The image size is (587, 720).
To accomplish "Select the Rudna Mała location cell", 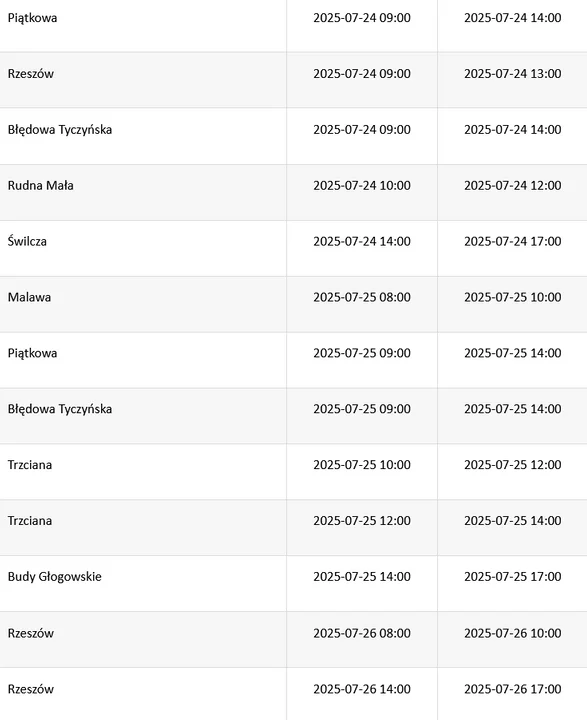I will [40, 186].
